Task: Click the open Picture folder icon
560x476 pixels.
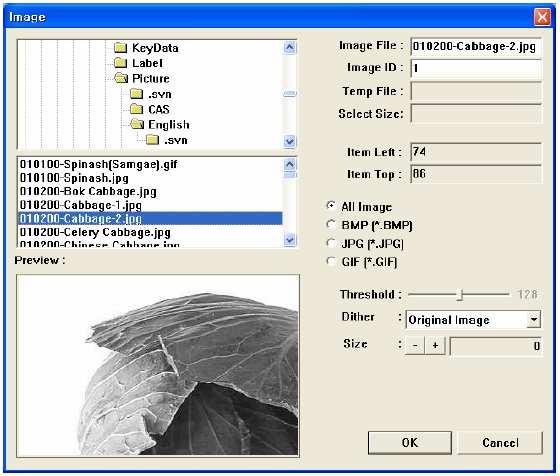Action: click(x=121, y=78)
